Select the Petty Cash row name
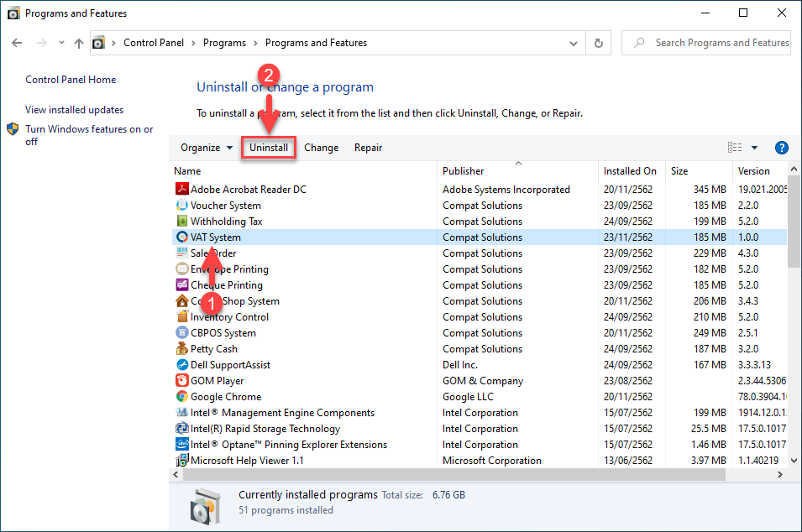Screen dimensions: 802x532 click(214, 349)
